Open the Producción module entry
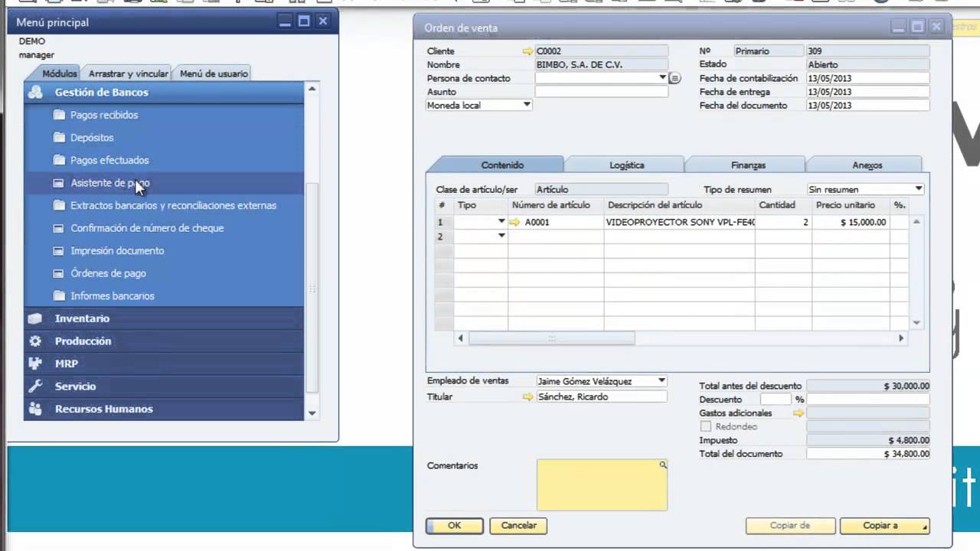The width and height of the screenshot is (980, 551). click(x=164, y=341)
